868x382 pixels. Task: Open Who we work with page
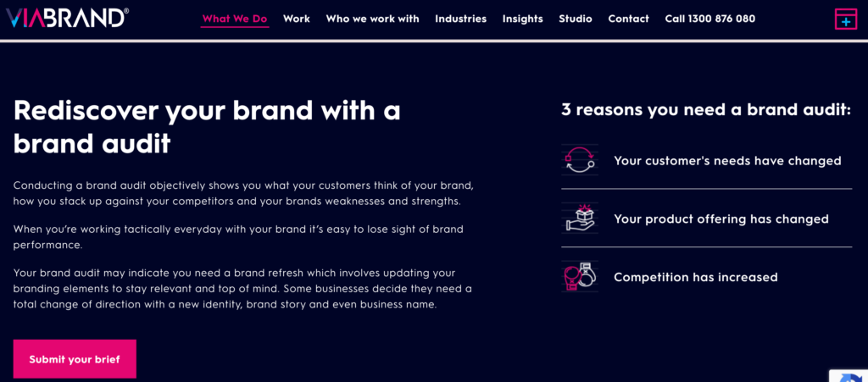click(x=372, y=19)
